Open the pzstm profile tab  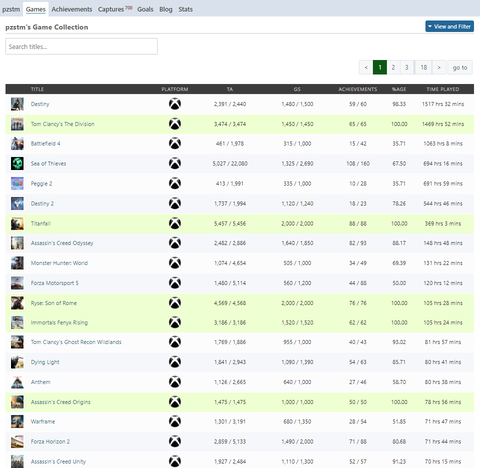pyautogui.click(x=11, y=9)
